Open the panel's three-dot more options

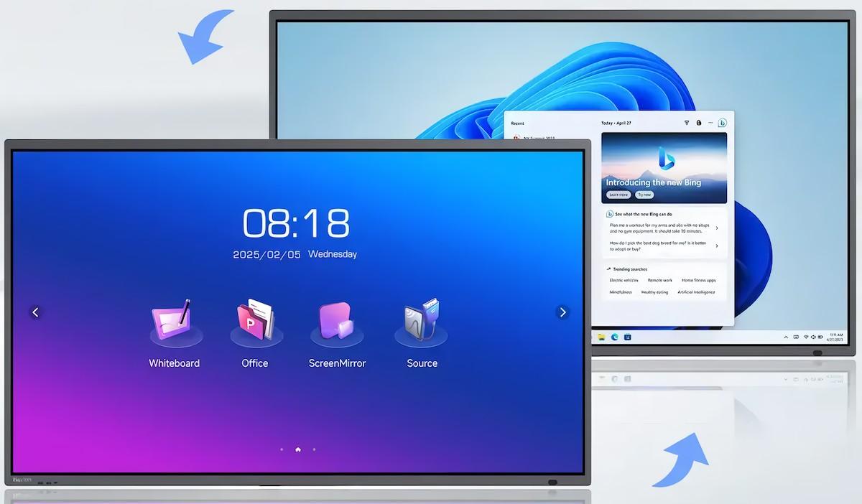pyautogui.click(x=710, y=123)
